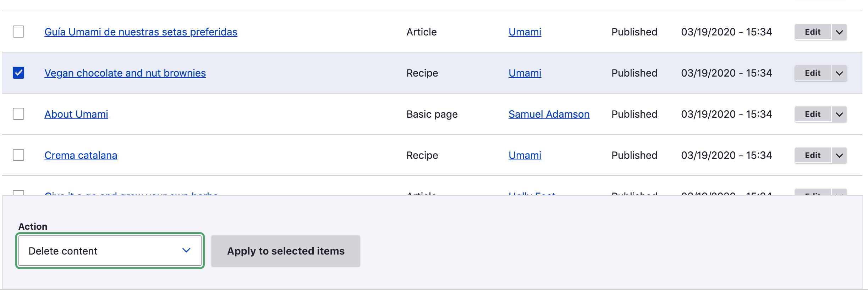Viewport: 868px width, 290px height.
Task: Expand the Edit dropdown for Vegan chocolate brownies
Action: click(x=840, y=73)
